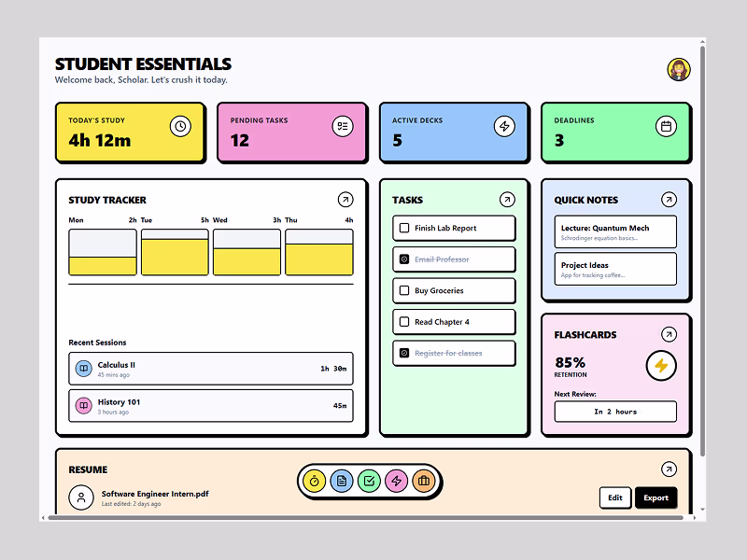Select the green checkmark icon in dock

(369, 481)
